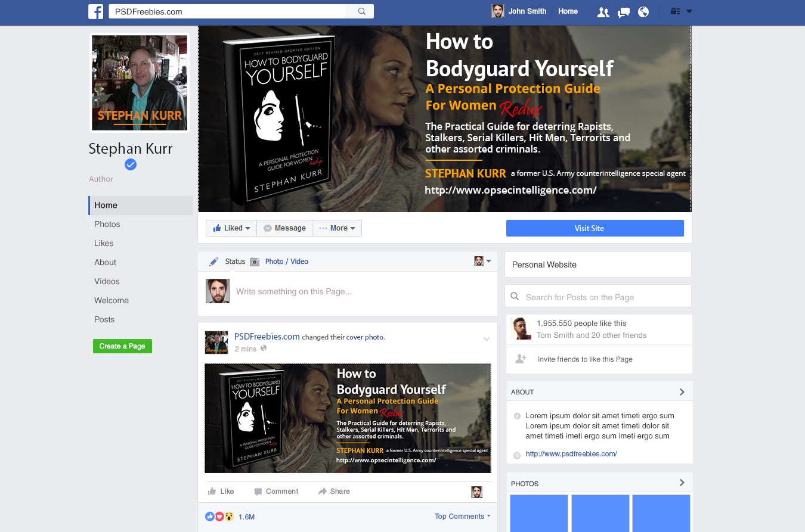Click the wow emoji reaction icon
805x532 pixels.
(x=229, y=517)
